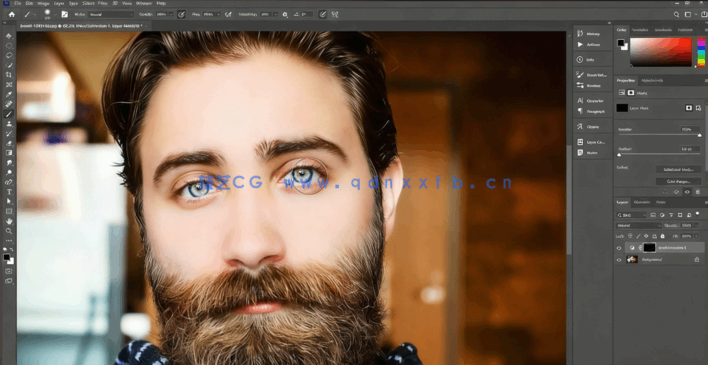Open the layer Kind filter dropdown

point(632,215)
